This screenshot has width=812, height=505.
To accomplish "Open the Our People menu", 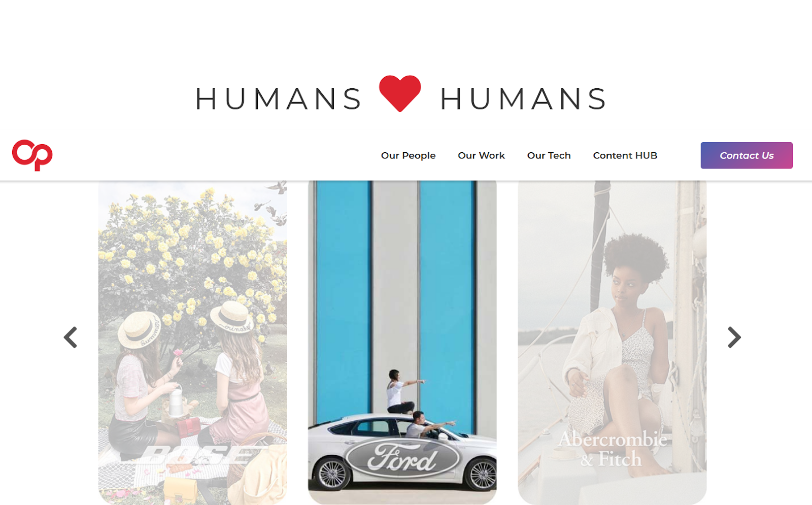I will click(408, 155).
